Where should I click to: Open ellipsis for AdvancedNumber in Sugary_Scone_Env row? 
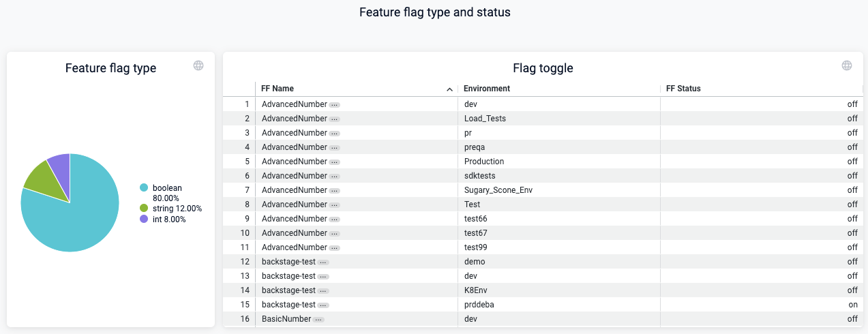pyautogui.click(x=334, y=190)
